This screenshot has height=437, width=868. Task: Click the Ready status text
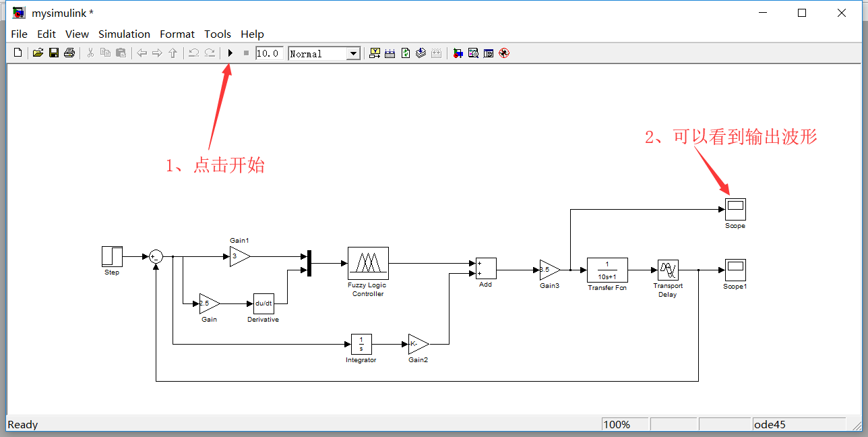23,424
